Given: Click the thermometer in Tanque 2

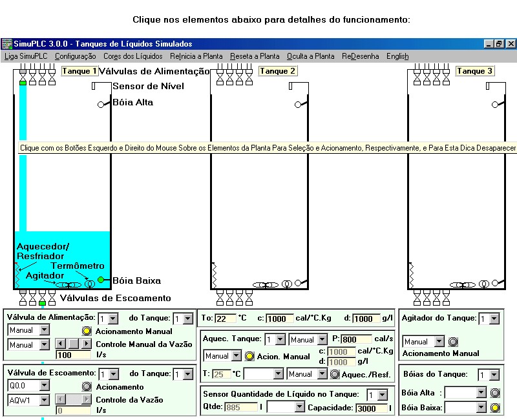Looking at the screenshot, I should 287,284.
